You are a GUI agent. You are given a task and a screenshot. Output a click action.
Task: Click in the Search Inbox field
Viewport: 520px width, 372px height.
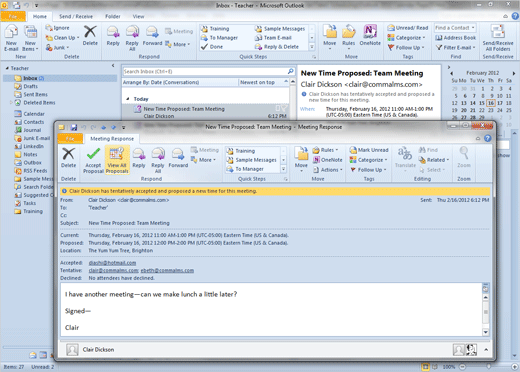tap(205, 71)
